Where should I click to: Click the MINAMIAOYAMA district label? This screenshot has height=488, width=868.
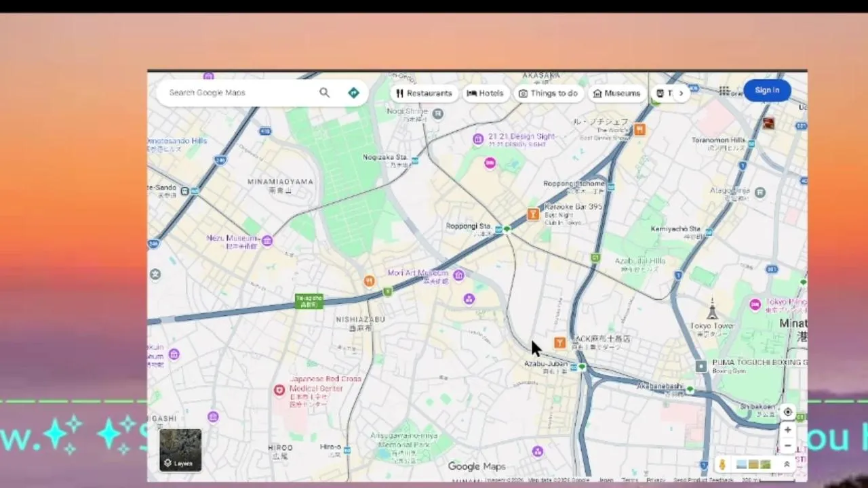(280, 182)
